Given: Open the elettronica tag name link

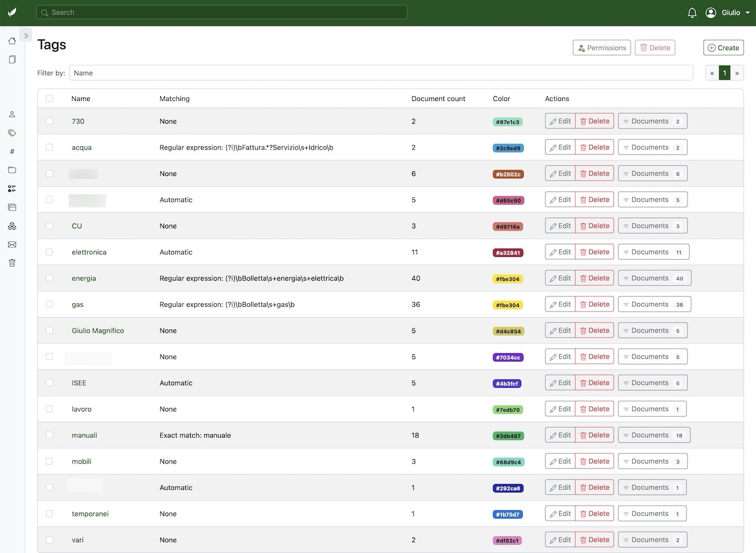Looking at the screenshot, I should coord(89,252).
